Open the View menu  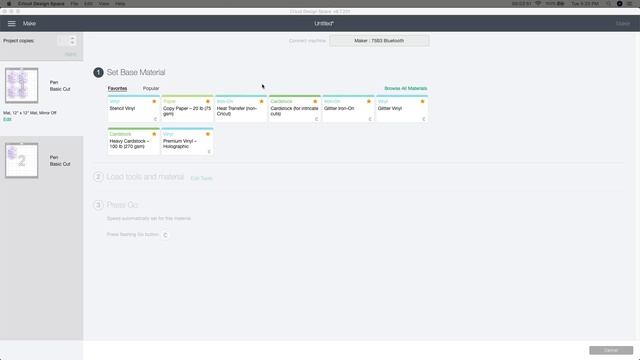pyautogui.click(x=104, y=4)
